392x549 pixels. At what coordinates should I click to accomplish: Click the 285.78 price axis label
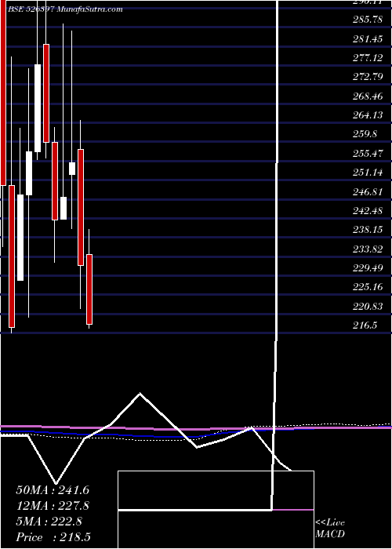(368, 20)
